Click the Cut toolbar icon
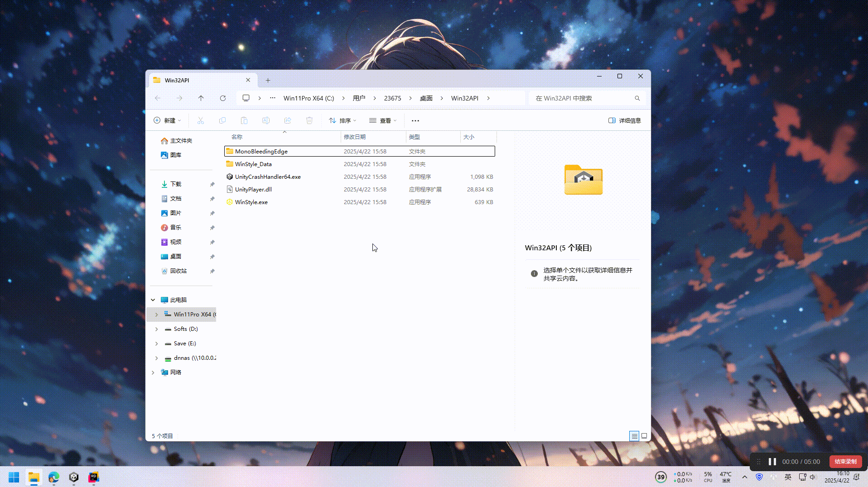 [200, 120]
